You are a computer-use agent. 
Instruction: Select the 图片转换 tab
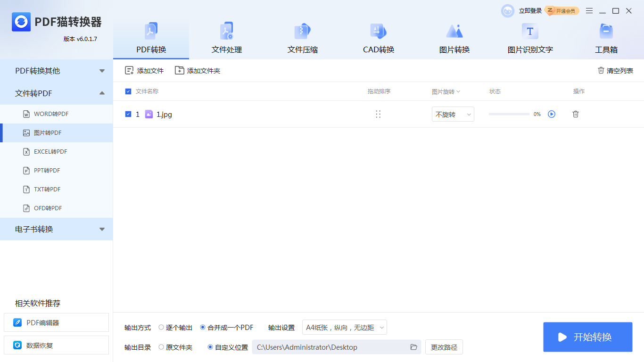point(454,39)
